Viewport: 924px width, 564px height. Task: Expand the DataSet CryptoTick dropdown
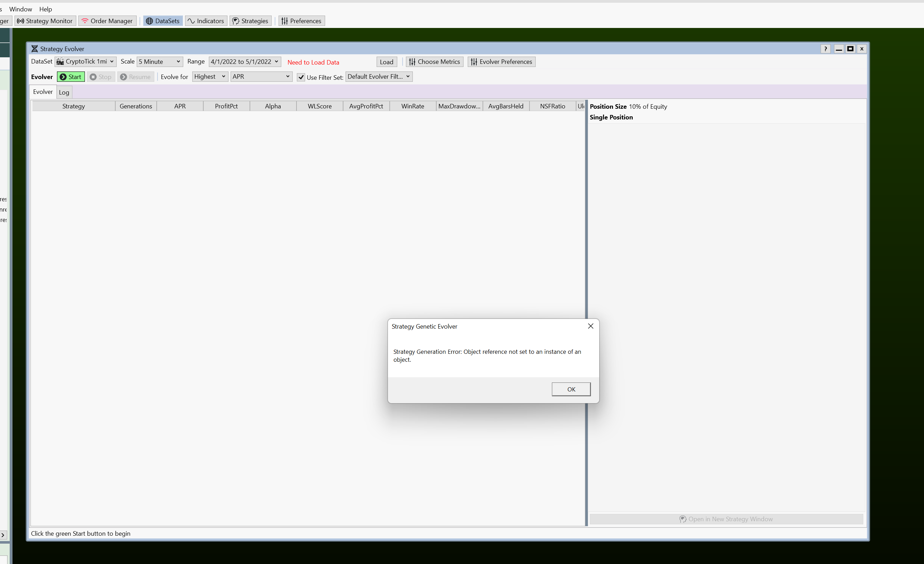86,61
